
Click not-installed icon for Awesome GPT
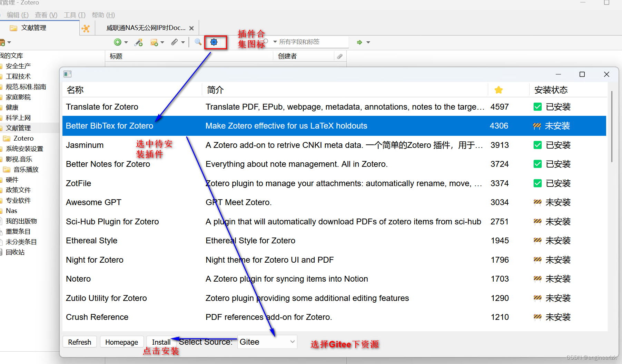click(537, 202)
